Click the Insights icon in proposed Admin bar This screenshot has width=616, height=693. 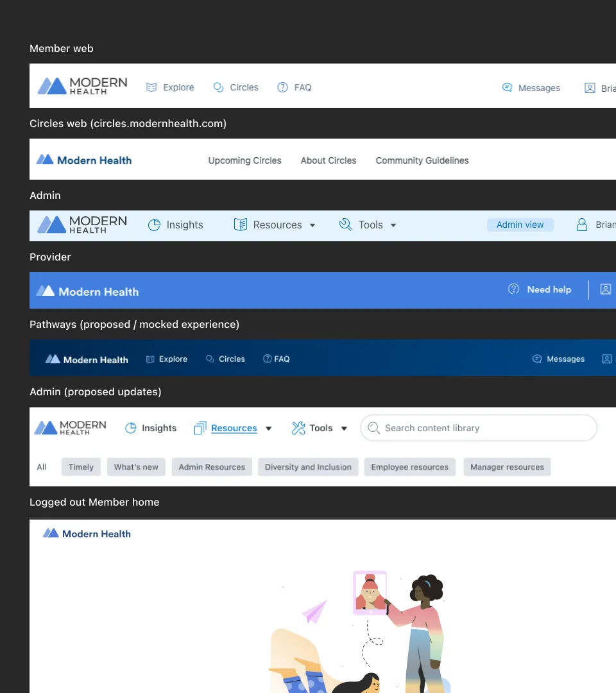131,428
